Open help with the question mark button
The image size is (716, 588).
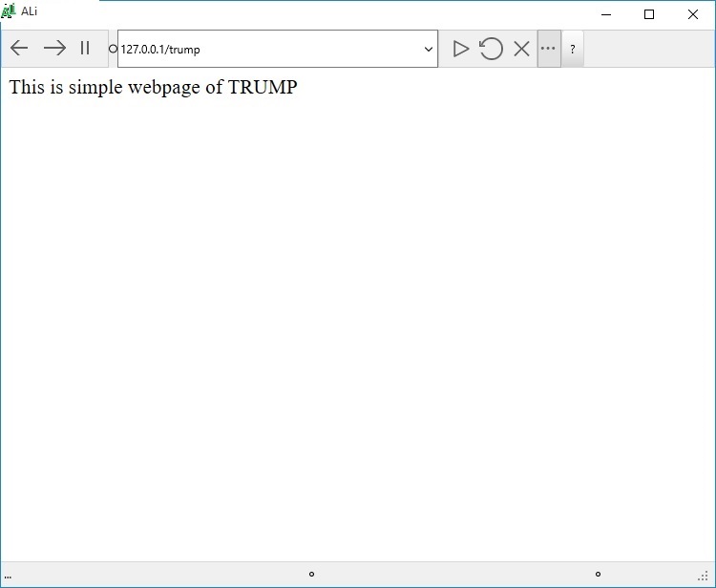[x=573, y=49]
